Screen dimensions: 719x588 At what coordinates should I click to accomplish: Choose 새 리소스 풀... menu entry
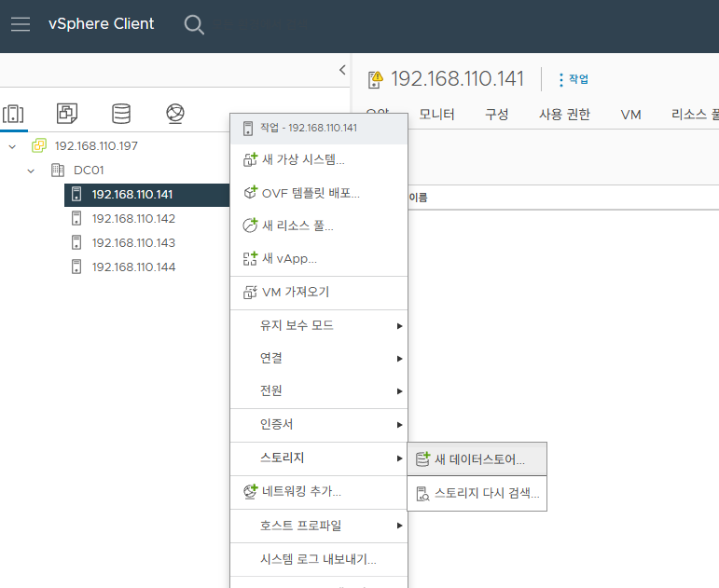319,226
